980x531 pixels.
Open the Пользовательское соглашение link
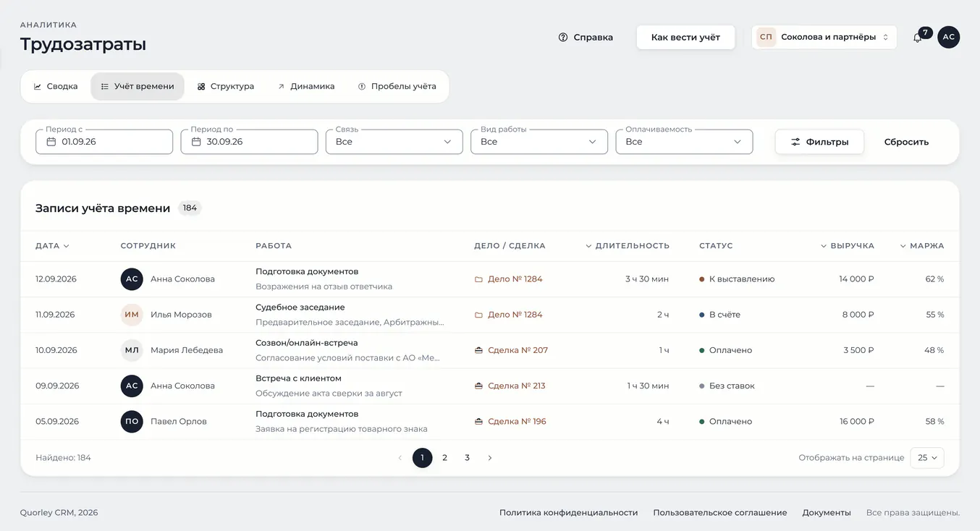click(720, 513)
